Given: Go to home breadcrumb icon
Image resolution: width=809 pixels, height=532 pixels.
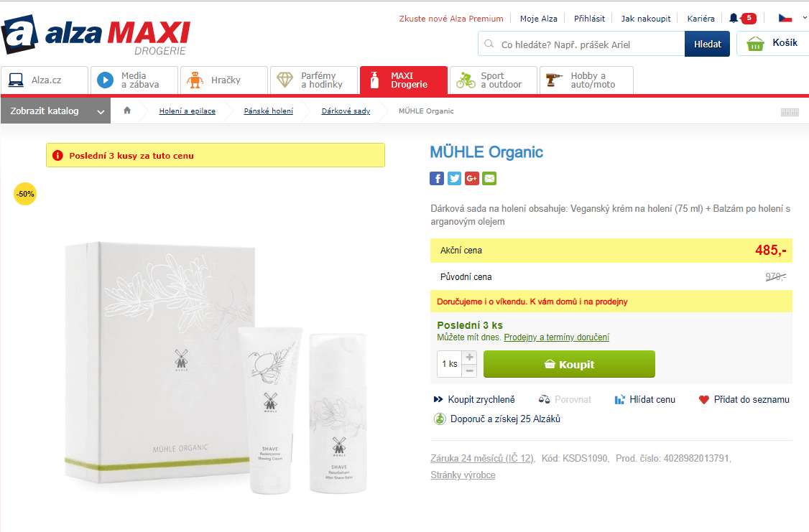Looking at the screenshot, I should [127, 111].
